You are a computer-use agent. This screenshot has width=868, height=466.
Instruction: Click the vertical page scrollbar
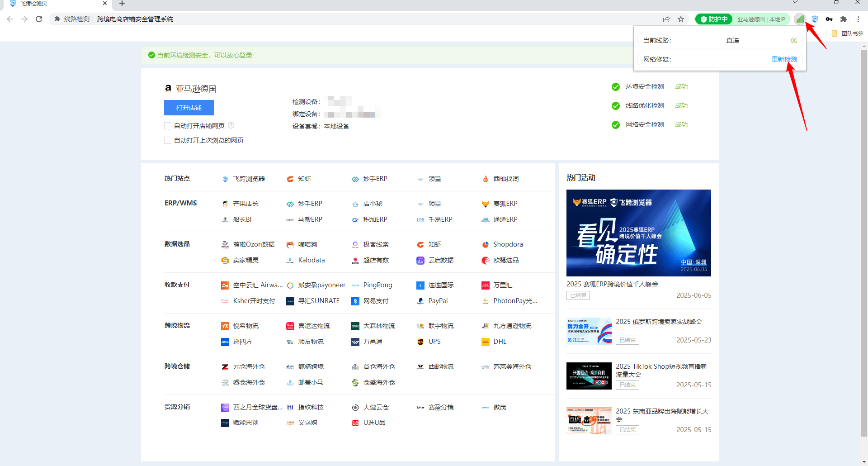click(x=864, y=226)
